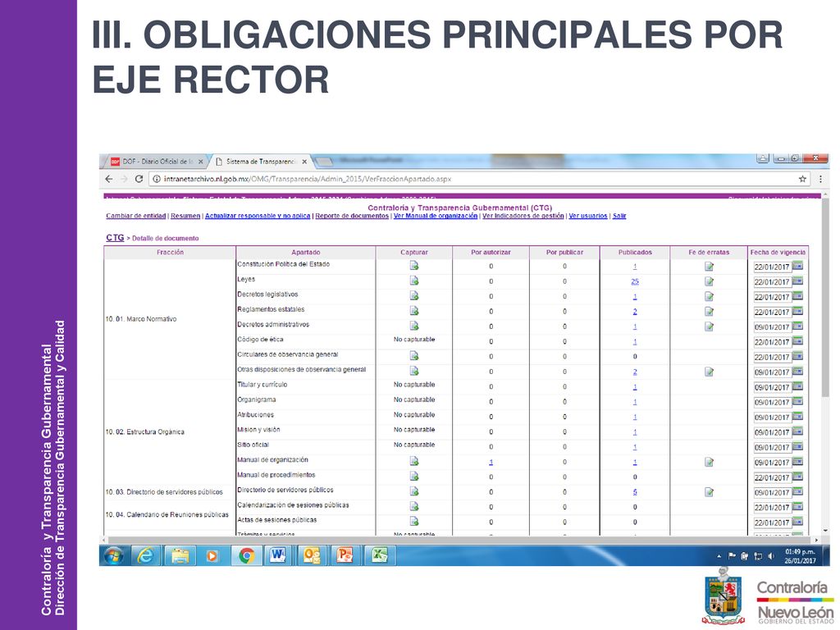
Task: Open Chrome's three-dot menu
Action: [x=820, y=179]
